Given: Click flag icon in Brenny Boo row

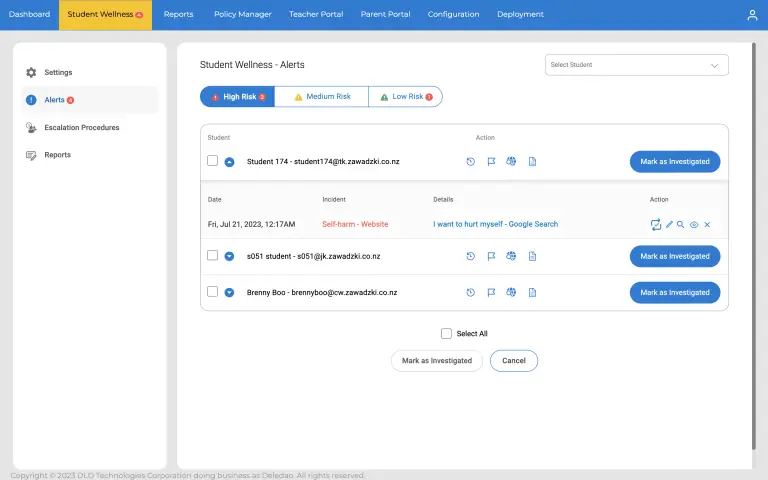Looking at the screenshot, I should 491,292.
